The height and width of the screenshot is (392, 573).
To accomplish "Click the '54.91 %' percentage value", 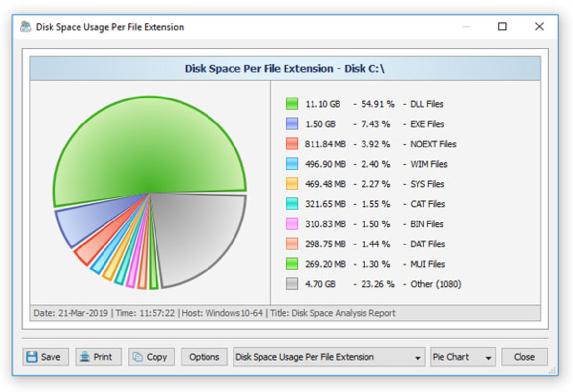I will [378, 104].
